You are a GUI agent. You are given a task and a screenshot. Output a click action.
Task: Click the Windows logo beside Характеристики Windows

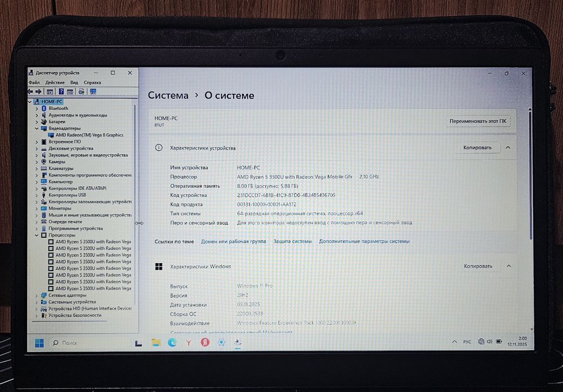click(159, 267)
